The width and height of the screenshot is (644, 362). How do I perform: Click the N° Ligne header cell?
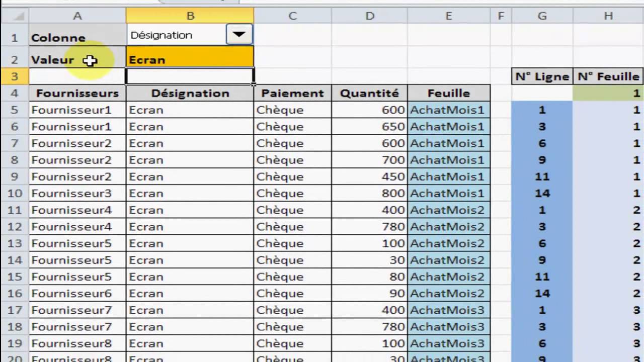(542, 76)
